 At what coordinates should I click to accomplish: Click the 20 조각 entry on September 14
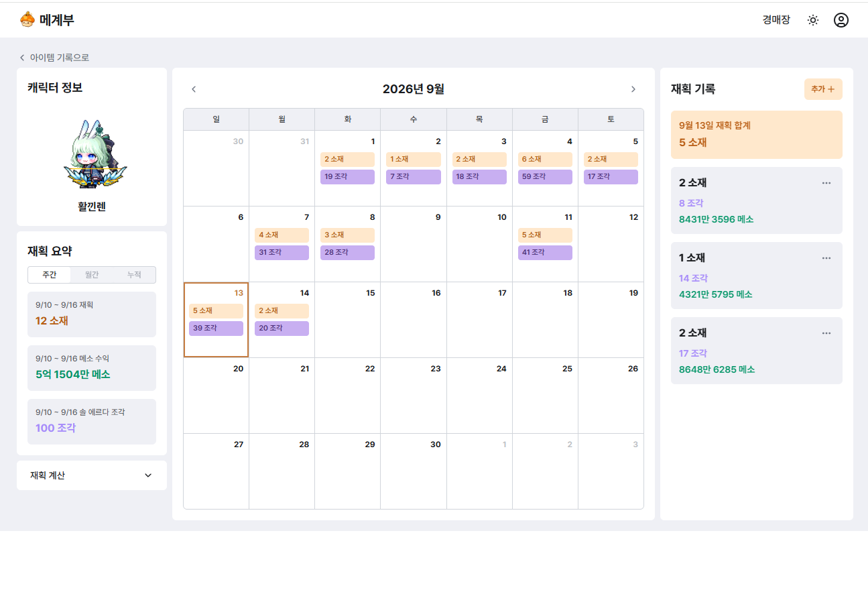tap(282, 329)
